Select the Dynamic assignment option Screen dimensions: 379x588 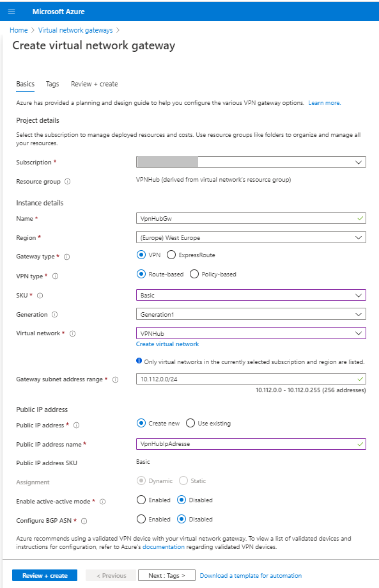141,481
